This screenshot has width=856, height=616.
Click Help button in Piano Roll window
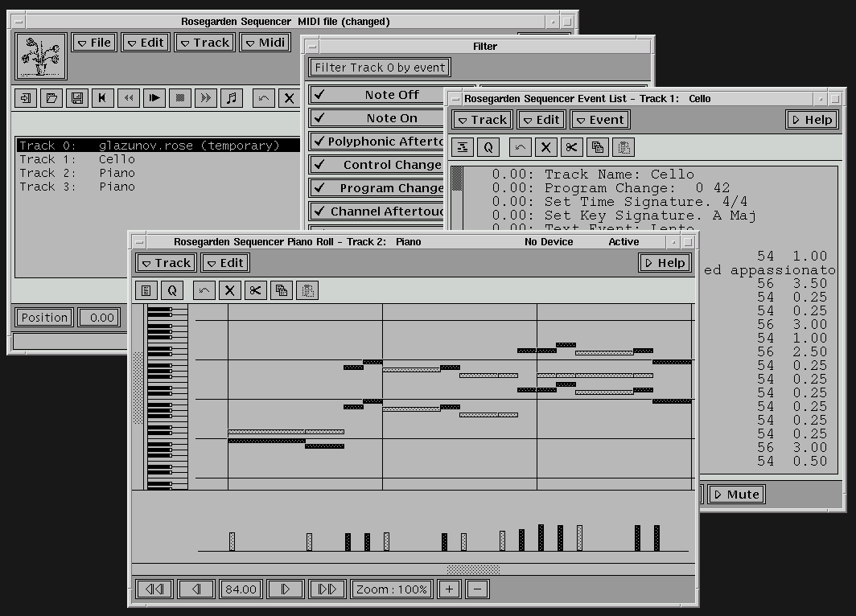pos(665,263)
